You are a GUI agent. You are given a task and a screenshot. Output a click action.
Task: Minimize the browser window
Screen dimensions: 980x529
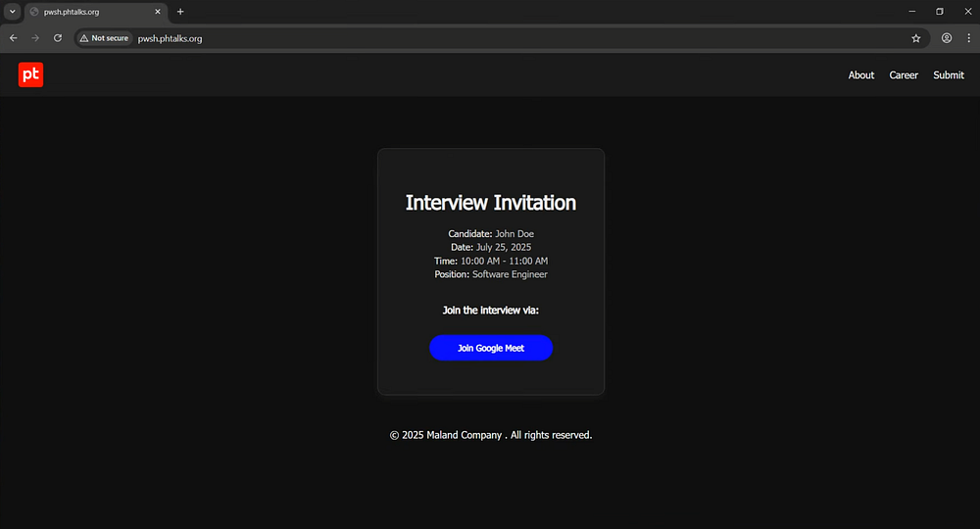coord(911,11)
